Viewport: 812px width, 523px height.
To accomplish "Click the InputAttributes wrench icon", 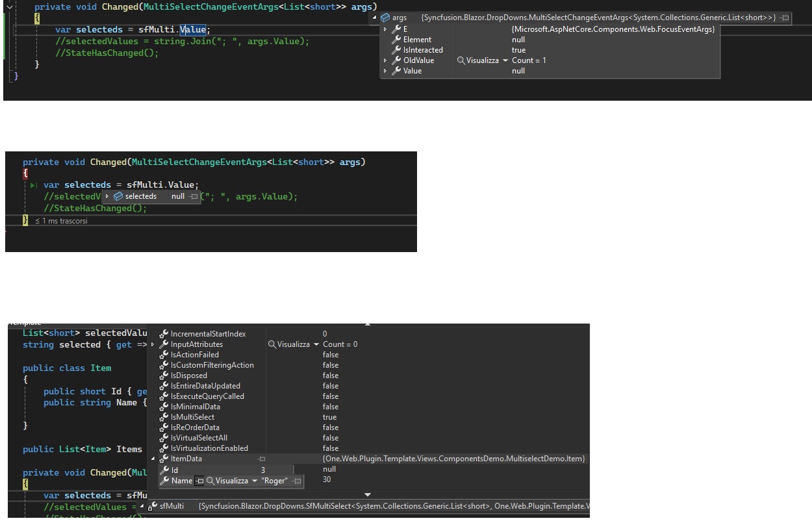I will 164,344.
